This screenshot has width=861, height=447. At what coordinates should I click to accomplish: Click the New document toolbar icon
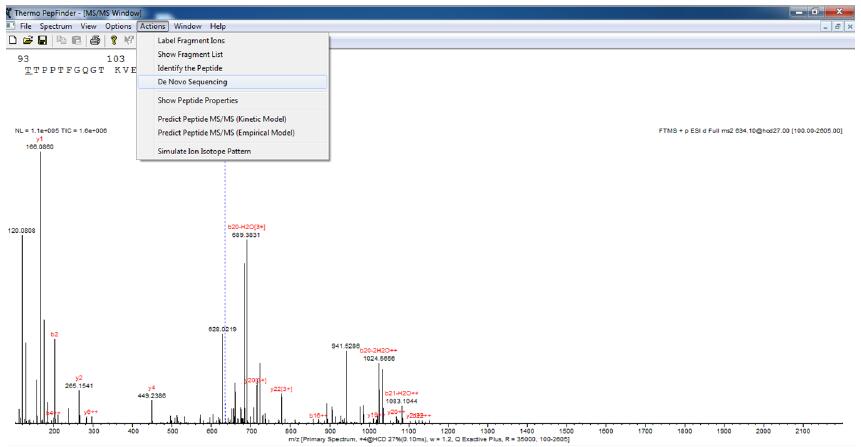(10, 39)
